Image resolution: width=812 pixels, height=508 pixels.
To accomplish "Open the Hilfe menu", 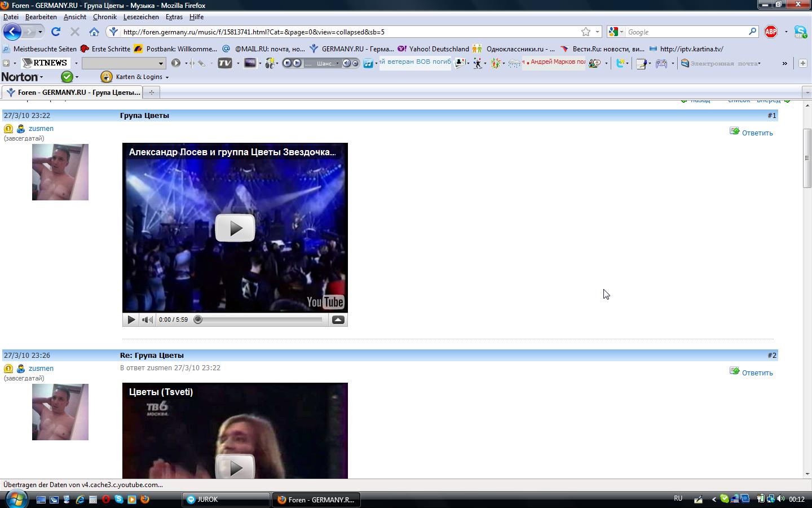I will (196, 17).
